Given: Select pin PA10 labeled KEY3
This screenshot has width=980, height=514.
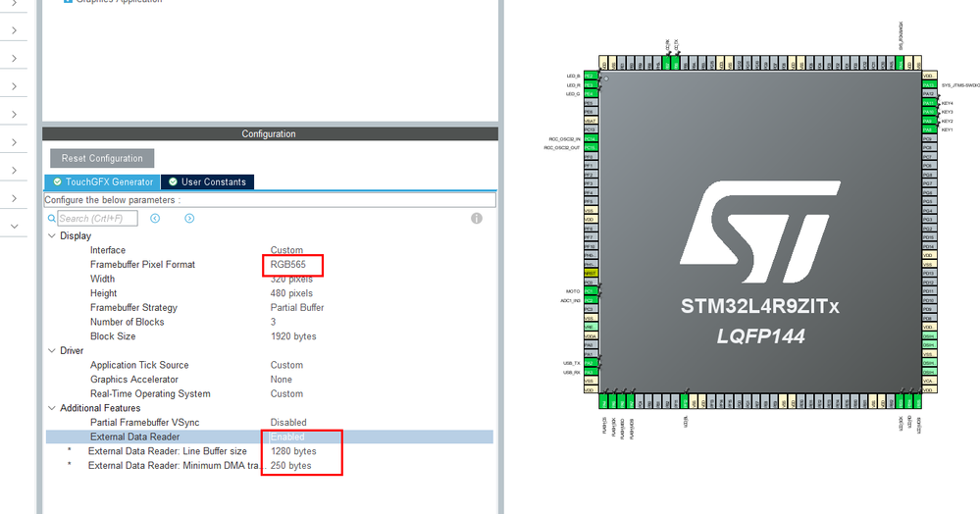Looking at the screenshot, I should point(929,112).
